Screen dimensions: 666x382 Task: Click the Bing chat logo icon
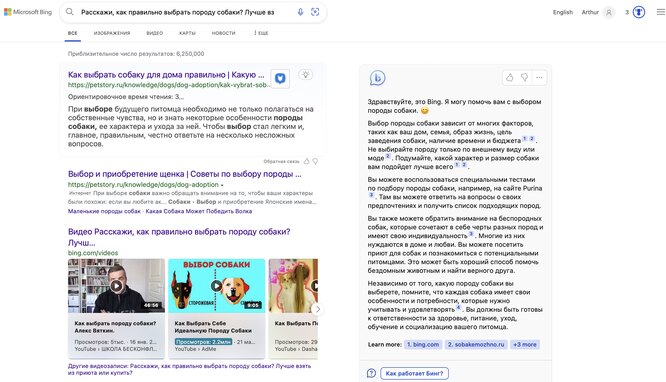click(x=377, y=78)
